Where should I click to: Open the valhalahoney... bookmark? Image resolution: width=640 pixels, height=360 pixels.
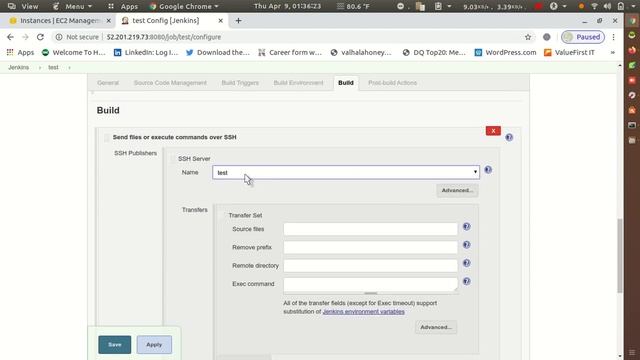[x=361, y=52]
